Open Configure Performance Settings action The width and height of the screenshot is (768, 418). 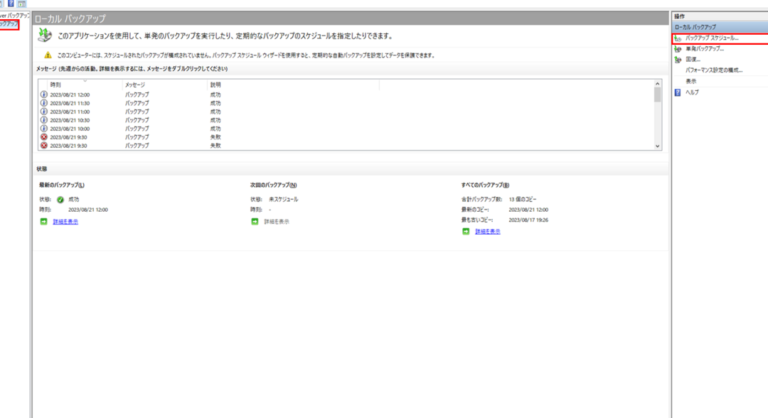click(714, 70)
